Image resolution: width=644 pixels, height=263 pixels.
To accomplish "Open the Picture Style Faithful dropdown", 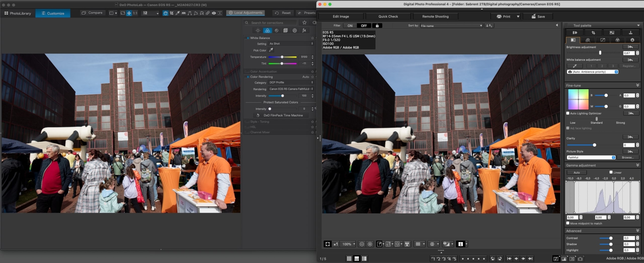I will [x=591, y=157].
